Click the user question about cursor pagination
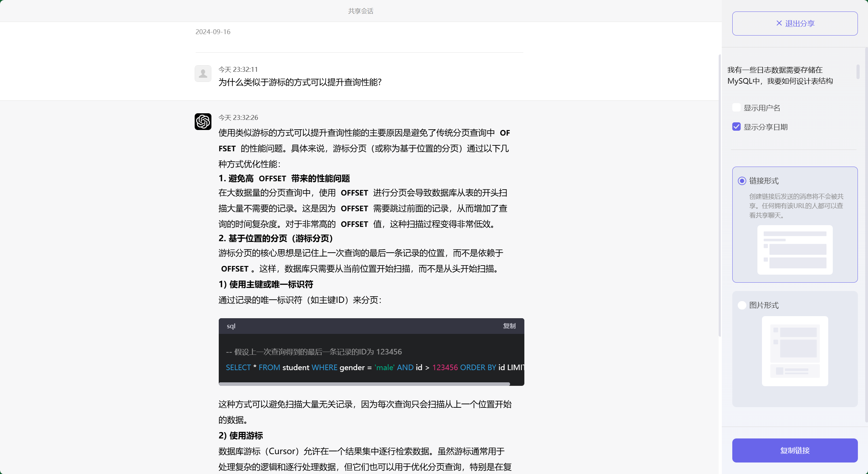The image size is (868, 474). pos(300,82)
